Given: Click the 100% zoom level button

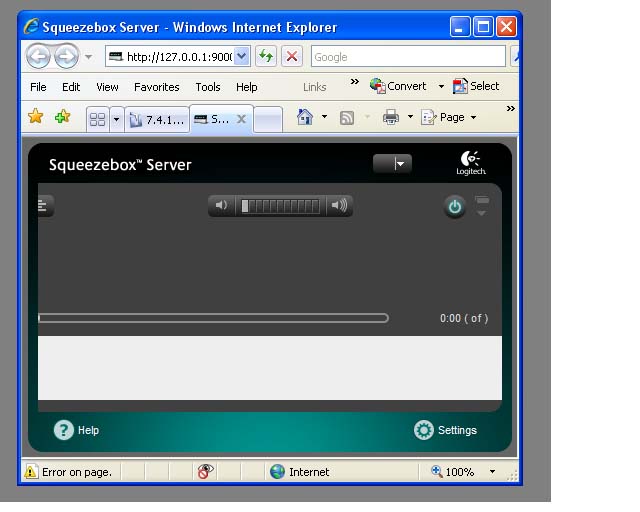Looking at the screenshot, I should tap(453, 472).
